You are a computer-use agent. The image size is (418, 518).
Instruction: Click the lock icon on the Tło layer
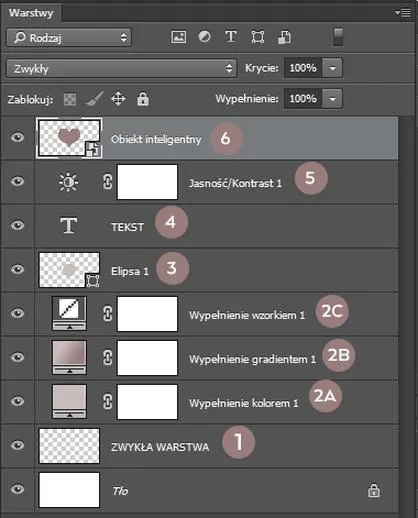click(x=374, y=490)
